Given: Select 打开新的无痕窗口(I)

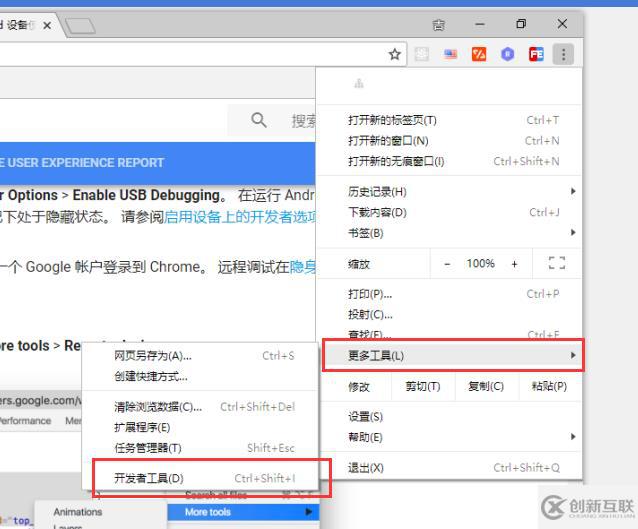Looking at the screenshot, I should pos(449,162).
